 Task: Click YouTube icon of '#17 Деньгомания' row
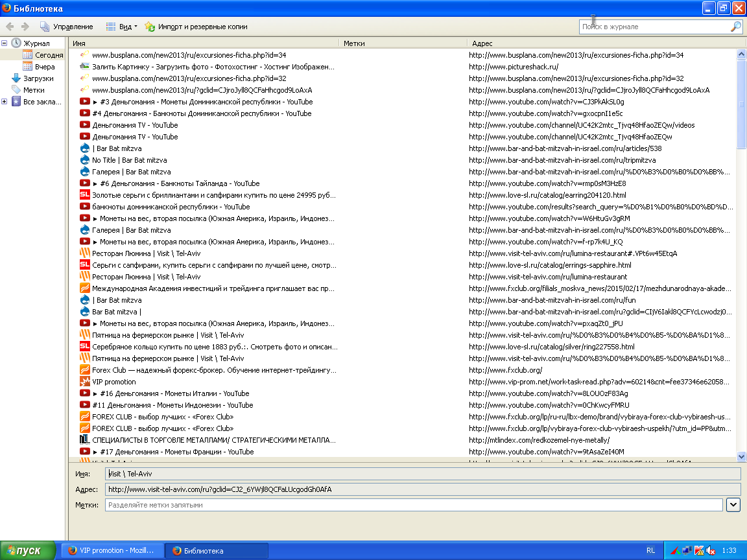click(x=85, y=451)
